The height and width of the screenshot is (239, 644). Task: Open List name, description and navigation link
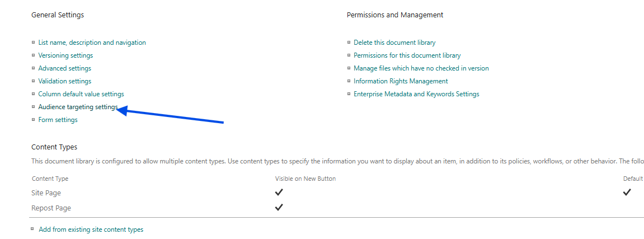[x=92, y=43]
